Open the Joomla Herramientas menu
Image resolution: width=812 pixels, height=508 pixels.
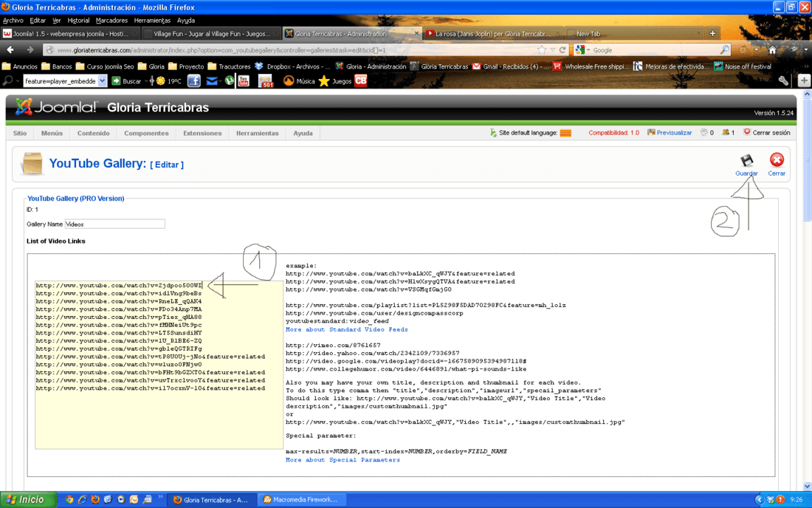pyautogui.click(x=258, y=133)
